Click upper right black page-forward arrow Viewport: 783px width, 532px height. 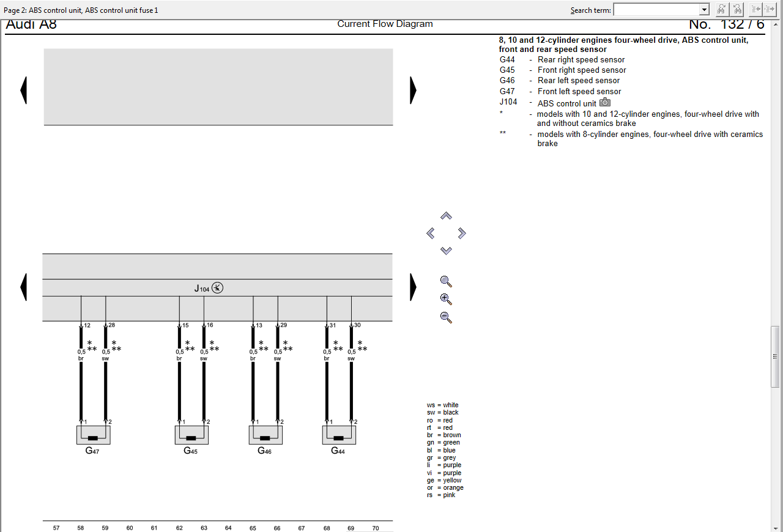[413, 91]
